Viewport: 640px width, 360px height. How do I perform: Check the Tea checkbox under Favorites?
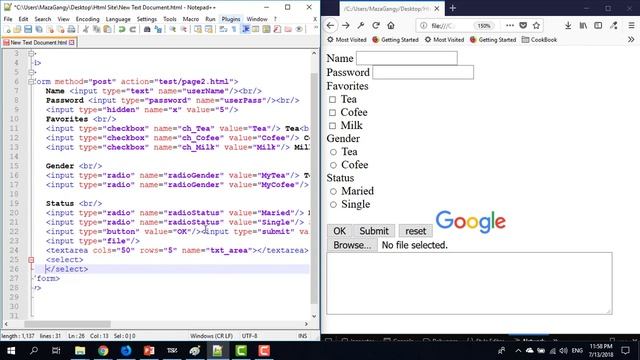coord(333,99)
